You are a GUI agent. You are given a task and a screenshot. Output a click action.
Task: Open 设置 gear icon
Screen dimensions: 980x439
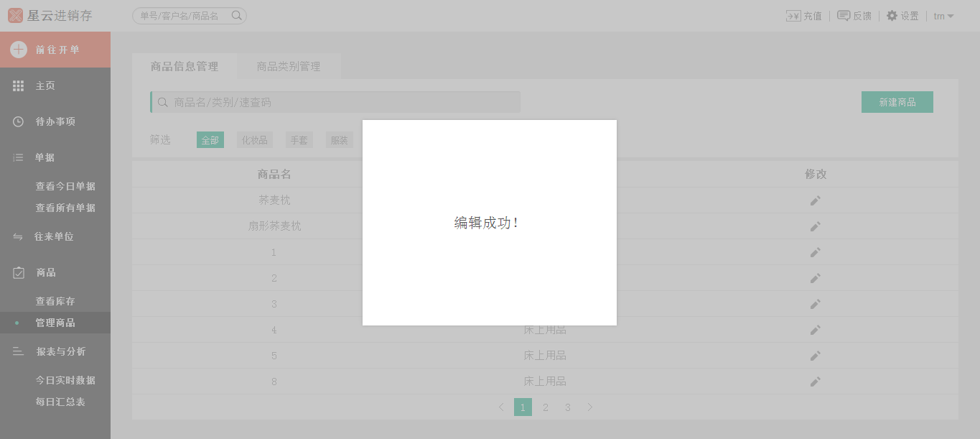click(892, 16)
